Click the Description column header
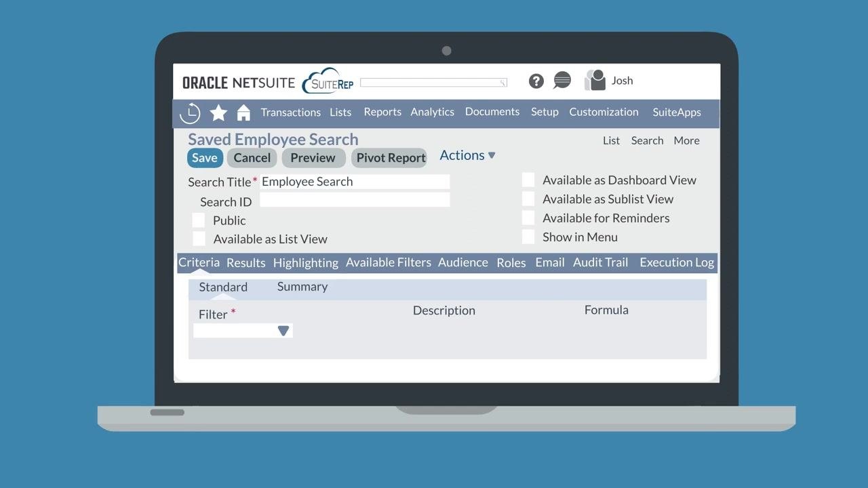Viewport: 868px width, 488px height. click(x=444, y=310)
